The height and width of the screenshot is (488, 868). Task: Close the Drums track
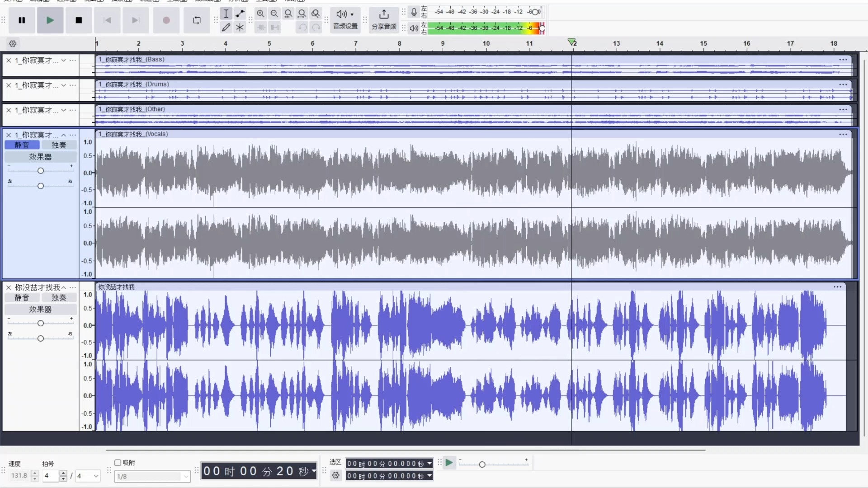(x=9, y=85)
